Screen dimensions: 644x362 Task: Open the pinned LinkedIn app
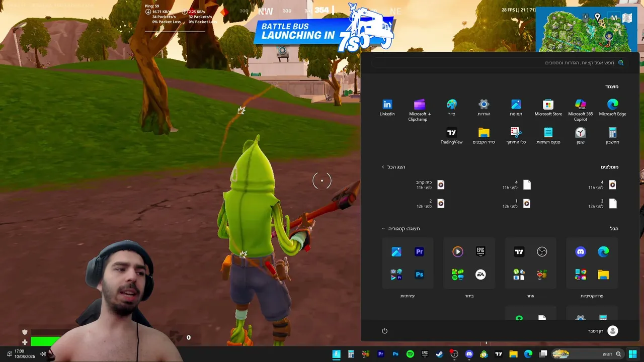click(387, 108)
